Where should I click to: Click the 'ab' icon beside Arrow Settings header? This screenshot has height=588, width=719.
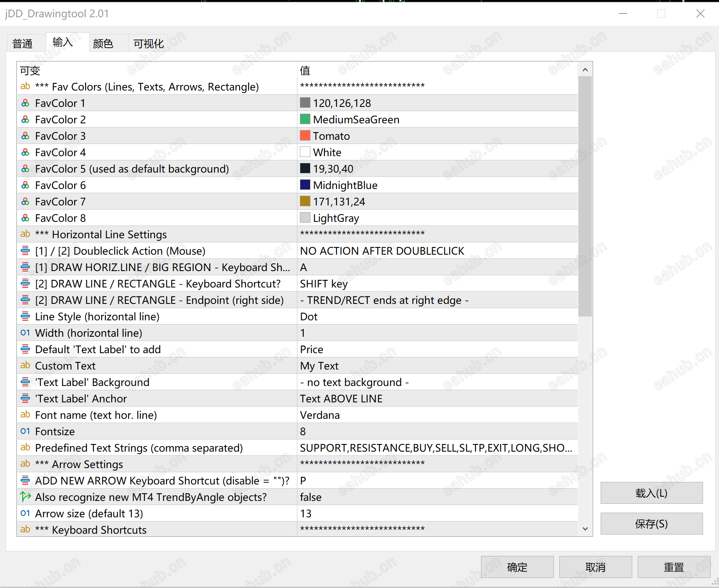pyautogui.click(x=25, y=464)
